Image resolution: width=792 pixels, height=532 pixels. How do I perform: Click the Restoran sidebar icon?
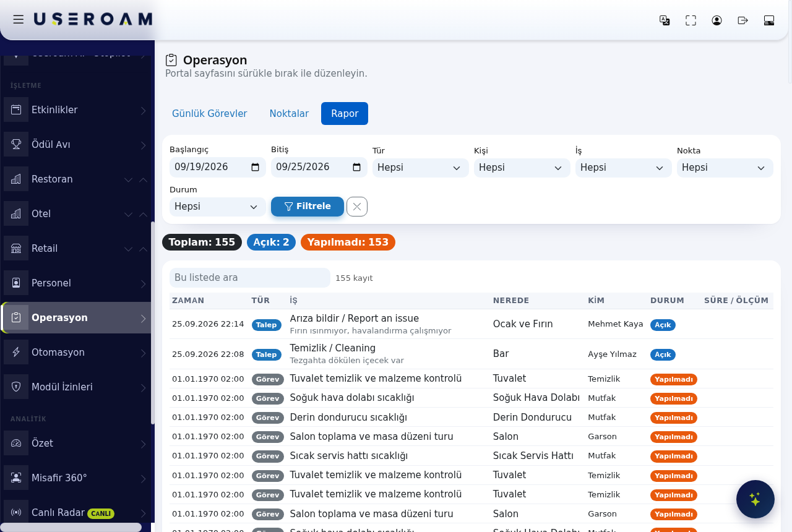click(16, 179)
